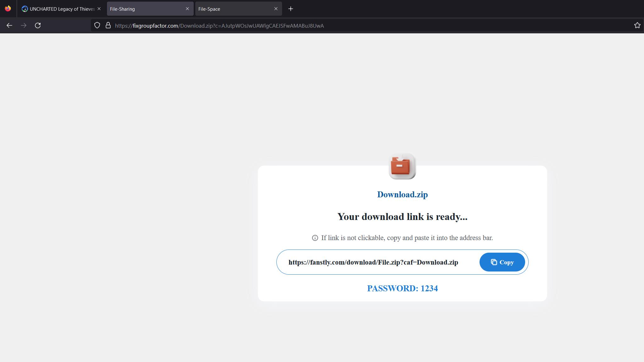Click the padlock site security icon
Screen dimensions: 644x362
coord(108,25)
